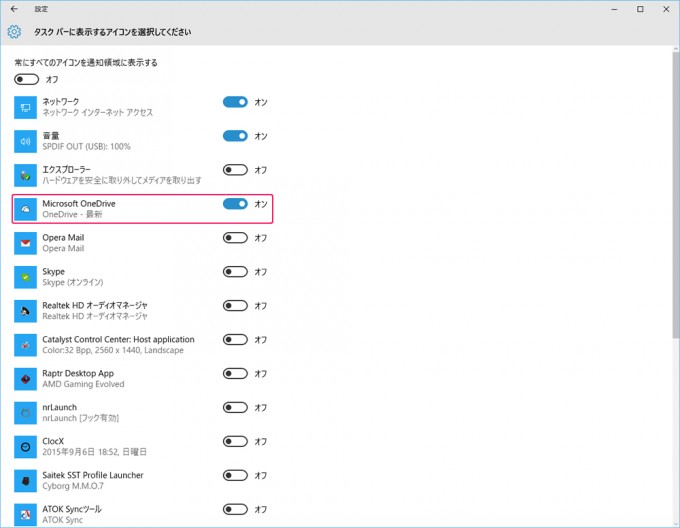The height and width of the screenshot is (528, 680).
Task: Click the 'nrLaunch [フック有効]' text
Action: coord(81,418)
